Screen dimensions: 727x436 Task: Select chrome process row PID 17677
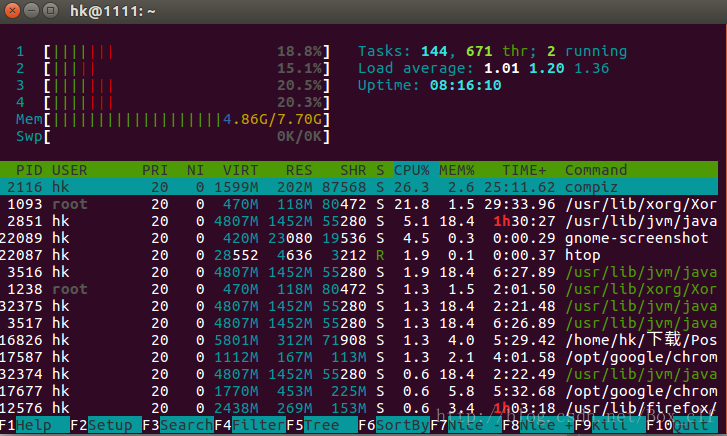point(359,391)
